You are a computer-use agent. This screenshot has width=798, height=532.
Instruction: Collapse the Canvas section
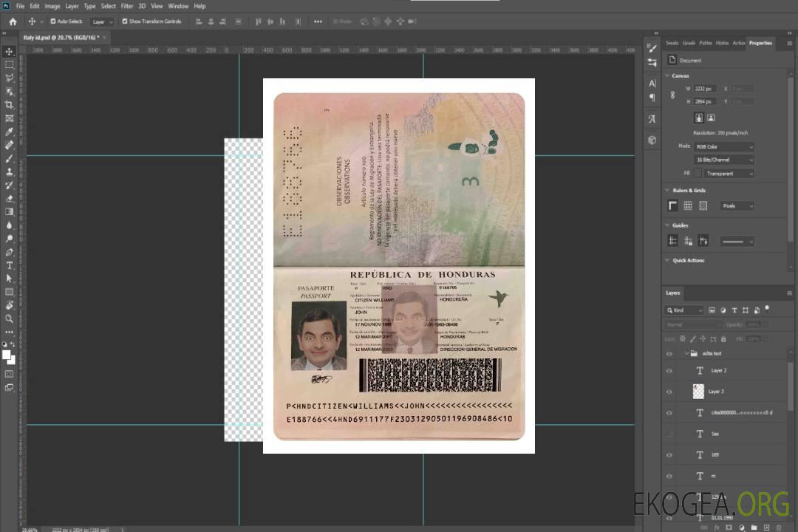[667, 76]
